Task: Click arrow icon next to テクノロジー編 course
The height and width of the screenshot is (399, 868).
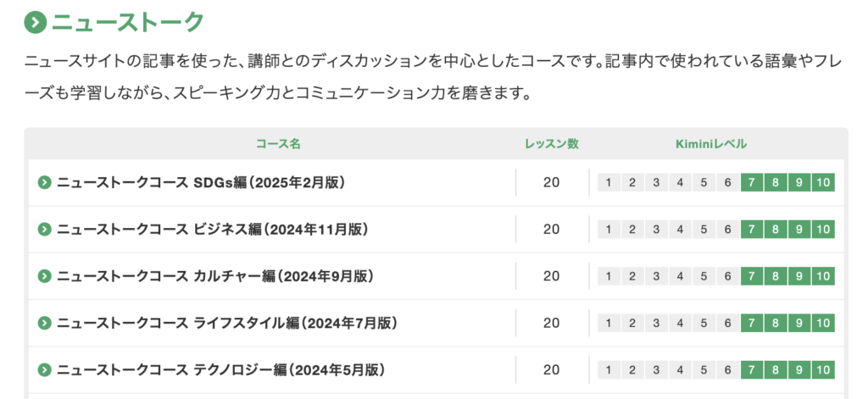Action: pyautogui.click(x=45, y=370)
